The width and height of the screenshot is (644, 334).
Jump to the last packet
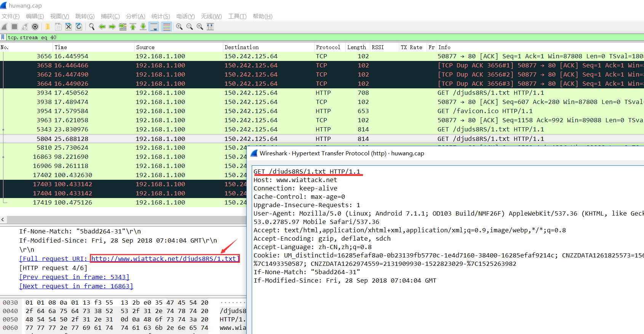pyautogui.click(x=143, y=27)
